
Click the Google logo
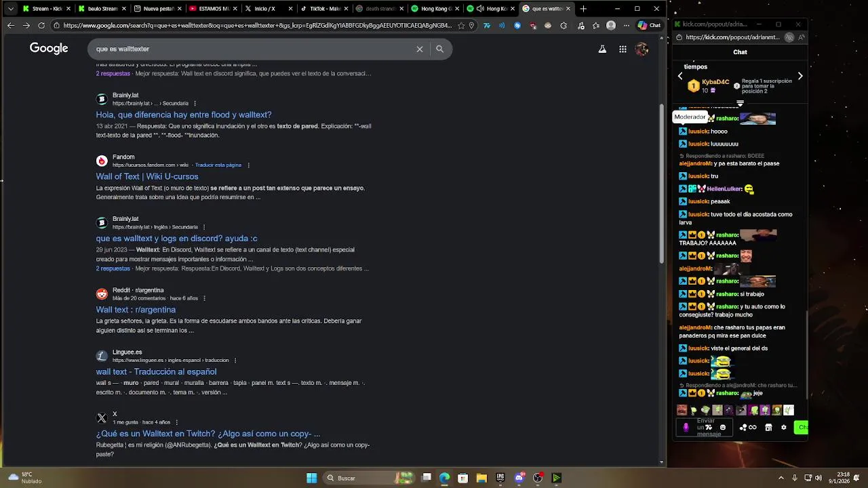[49, 49]
